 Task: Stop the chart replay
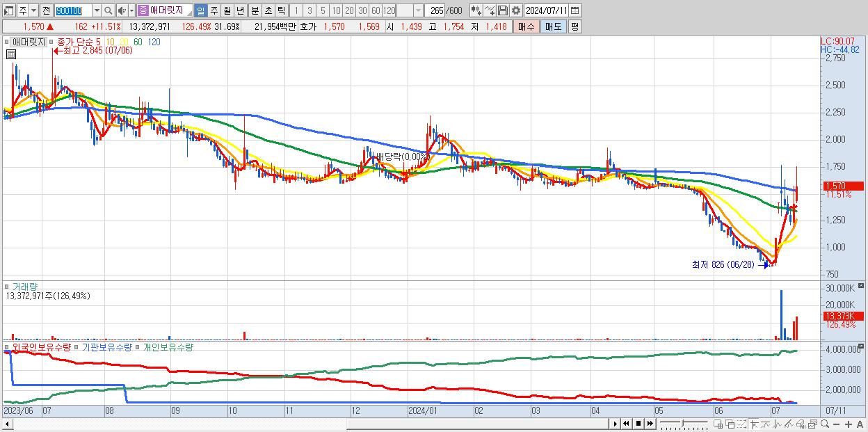[638, 424]
